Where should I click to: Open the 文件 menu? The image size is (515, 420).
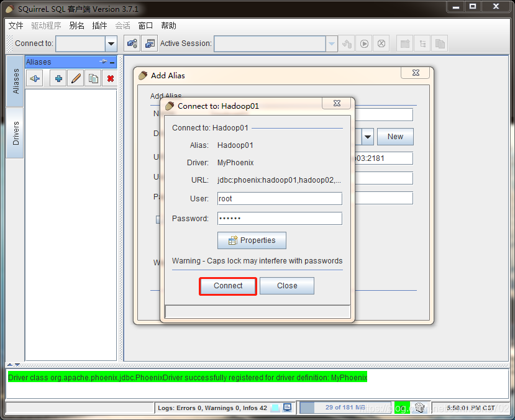[16, 25]
